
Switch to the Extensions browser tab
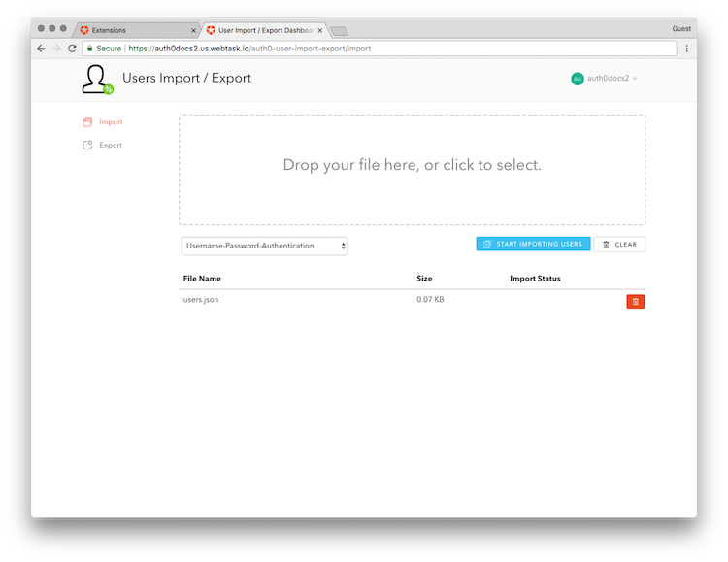tap(137, 30)
